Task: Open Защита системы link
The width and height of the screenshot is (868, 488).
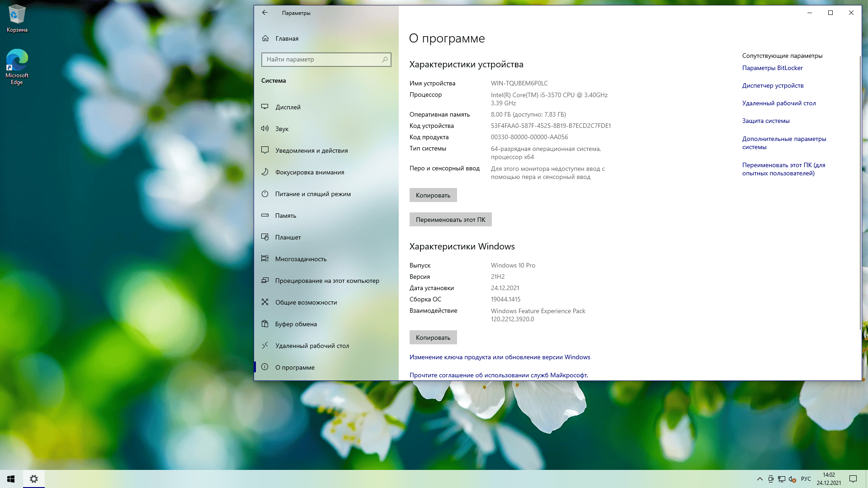Action: point(766,121)
